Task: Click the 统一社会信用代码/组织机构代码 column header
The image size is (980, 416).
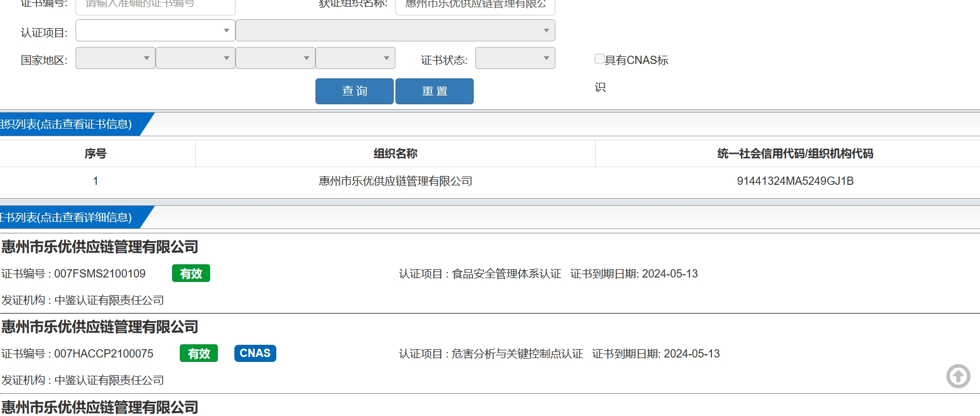Action: [x=795, y=153]
